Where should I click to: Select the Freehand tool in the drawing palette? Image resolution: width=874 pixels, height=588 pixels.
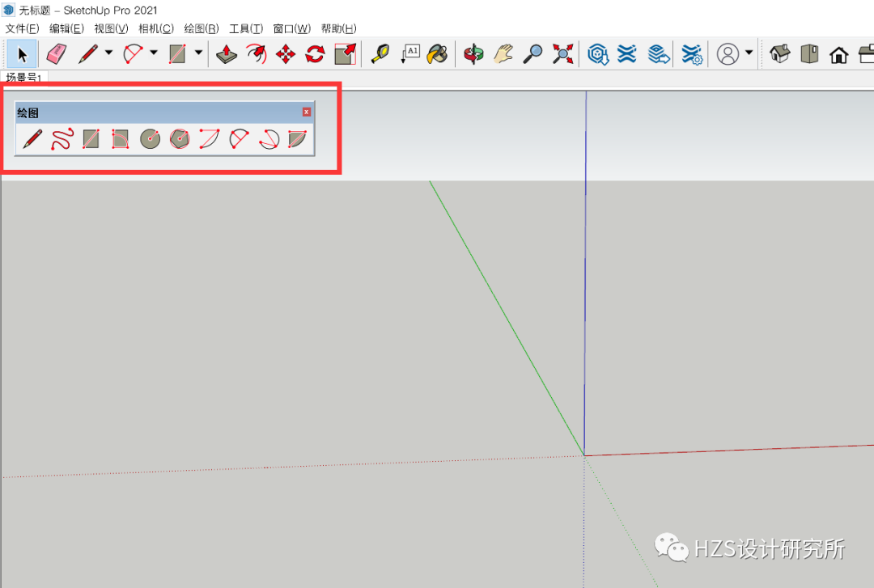click(62, 138)
